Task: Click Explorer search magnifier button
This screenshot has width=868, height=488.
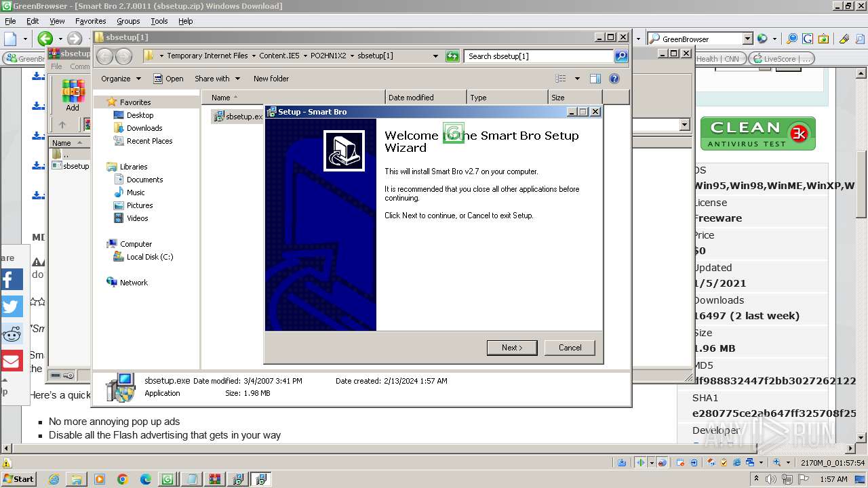Action: coord(621,56)
